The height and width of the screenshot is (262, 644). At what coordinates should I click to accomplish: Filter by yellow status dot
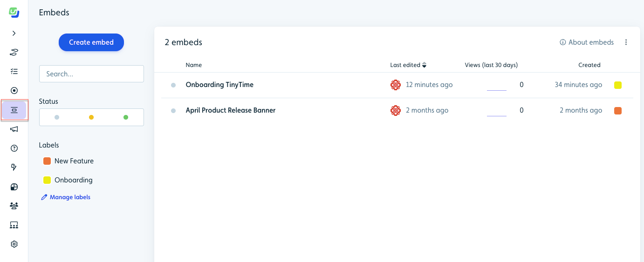tap(91, 117)
